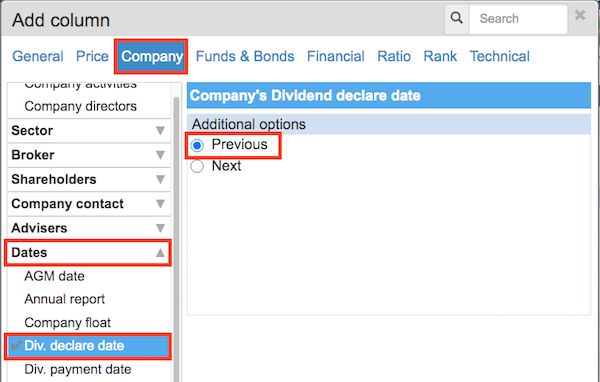The width and height of the screenshot is (600, 382).
Task: Collapse the Dates section arrow
Action: point(160,253)
